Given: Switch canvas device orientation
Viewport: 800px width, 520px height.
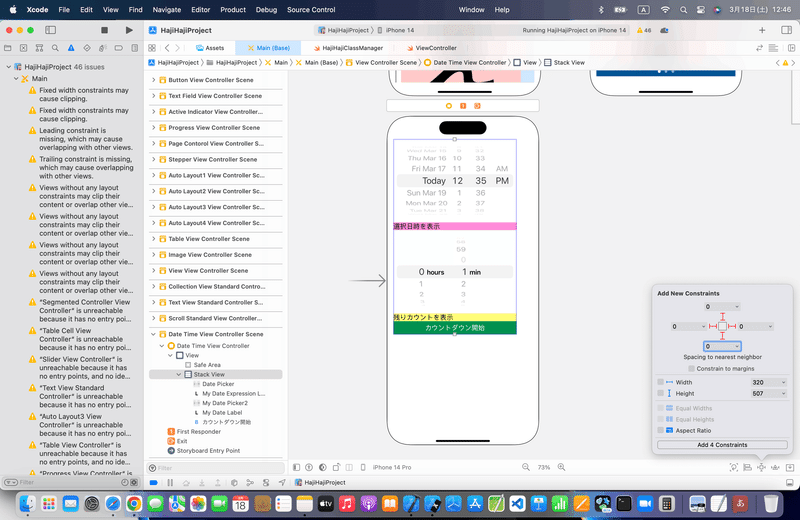Looking at the screenshot, I should coord(336,467).
